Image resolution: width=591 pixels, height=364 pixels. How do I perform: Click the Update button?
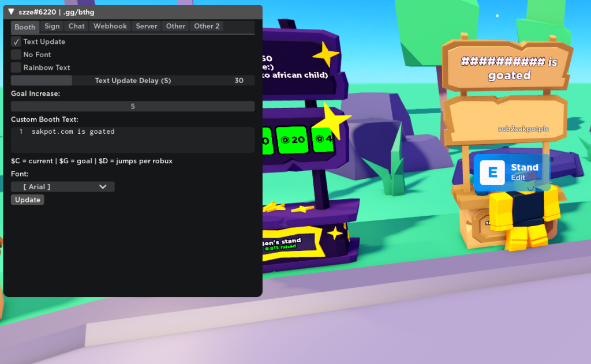(x=28, y=200)
